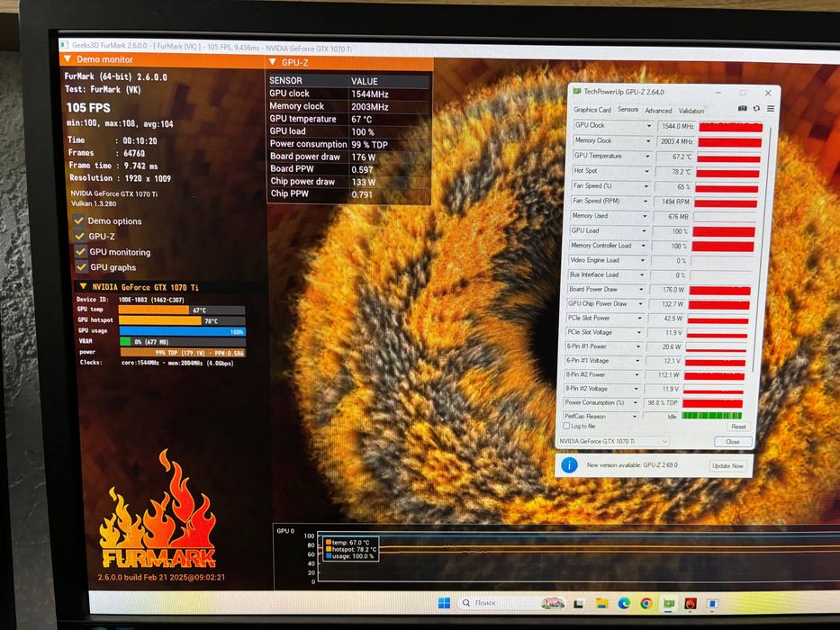The width and height of the screenshot is (840, 630).
Task: Take a GPU-Z screenshot with camera icon
Action: 742,108
